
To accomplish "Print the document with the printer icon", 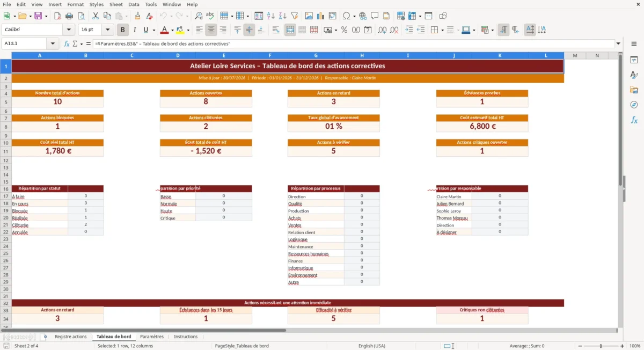I will (69, 16).
